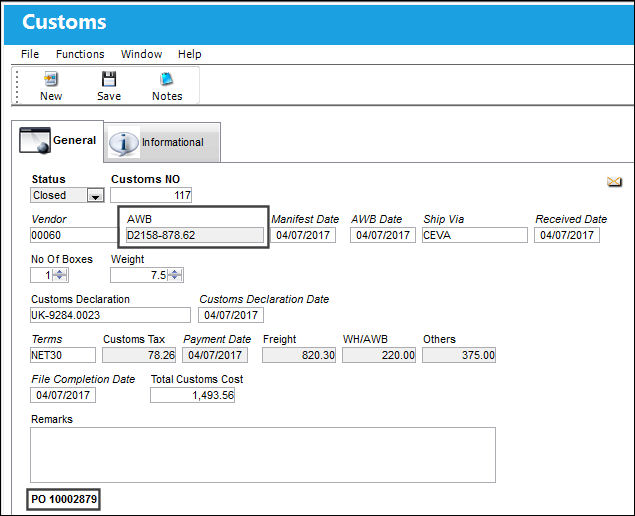Image resolution: width=635 pixels, height=516 pixels.
Task: Click the Ship Via field CEVA
Action: [x=475, y=235]
